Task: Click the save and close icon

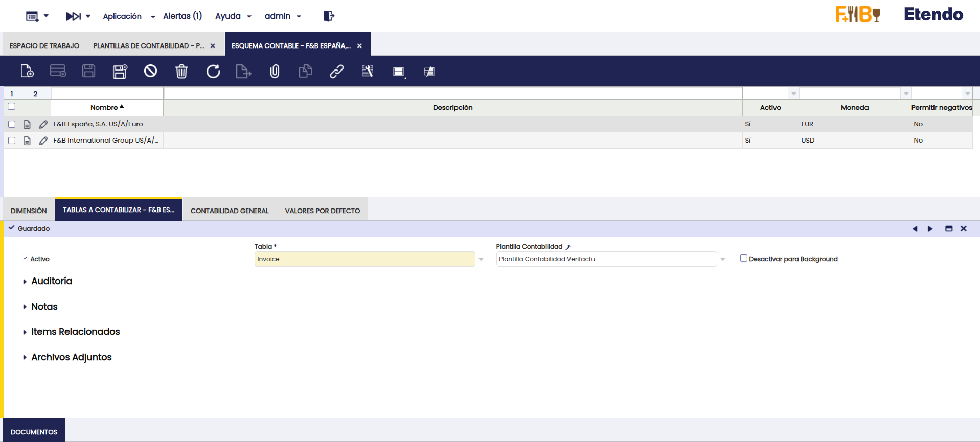Action: click(x=120, y=71)
